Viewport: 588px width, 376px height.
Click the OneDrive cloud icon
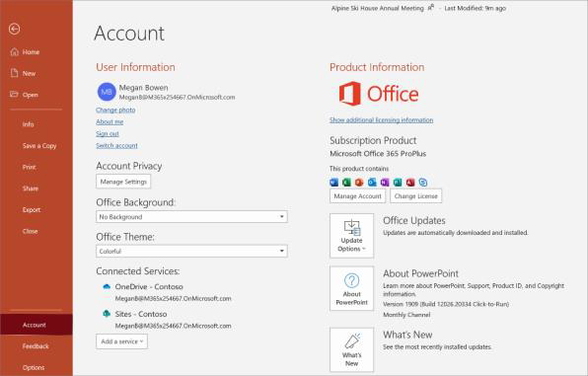click(107, 287)
